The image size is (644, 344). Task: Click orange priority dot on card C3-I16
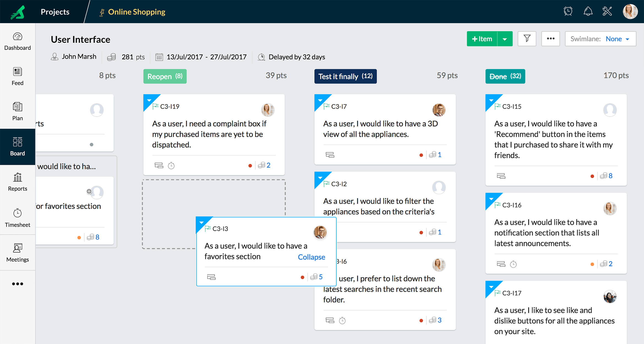[x=592, y=264]
